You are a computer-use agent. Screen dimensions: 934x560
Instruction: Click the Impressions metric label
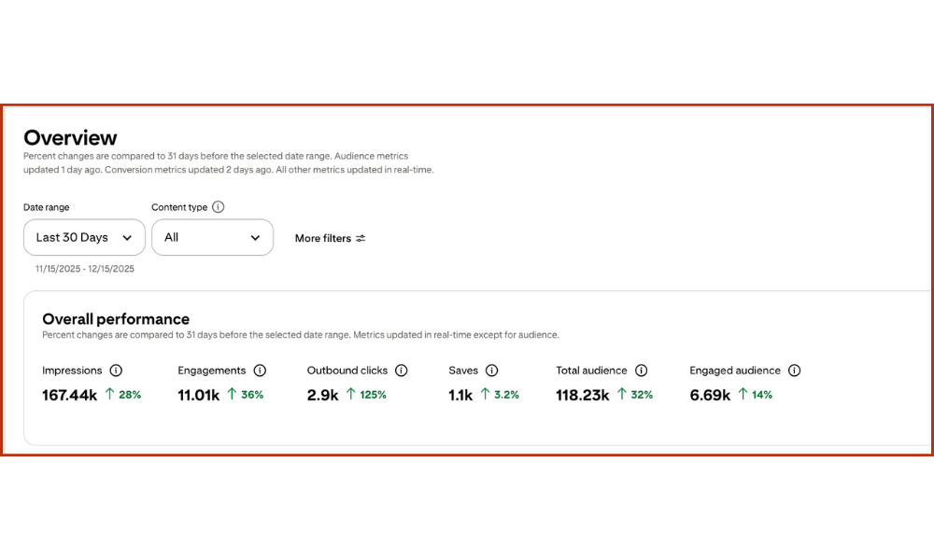pos(72,371)
